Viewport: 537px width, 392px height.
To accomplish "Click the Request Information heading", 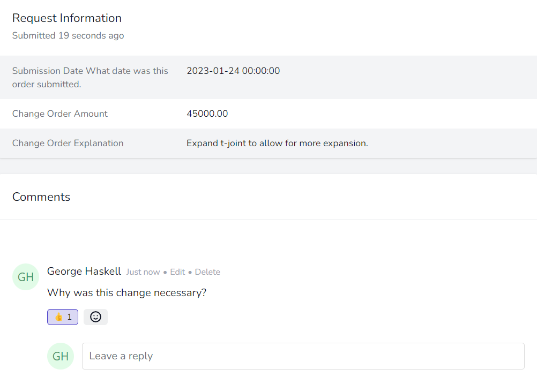I will 66,18.
